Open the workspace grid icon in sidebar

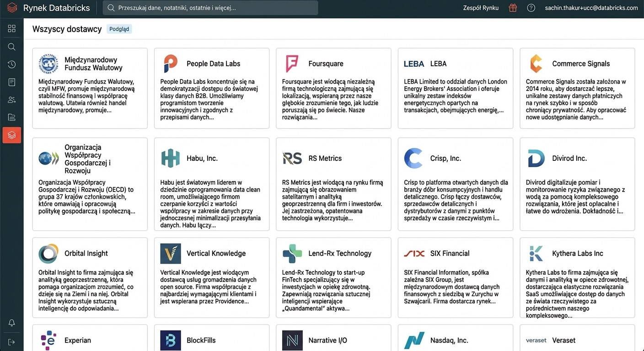point(12,29)
